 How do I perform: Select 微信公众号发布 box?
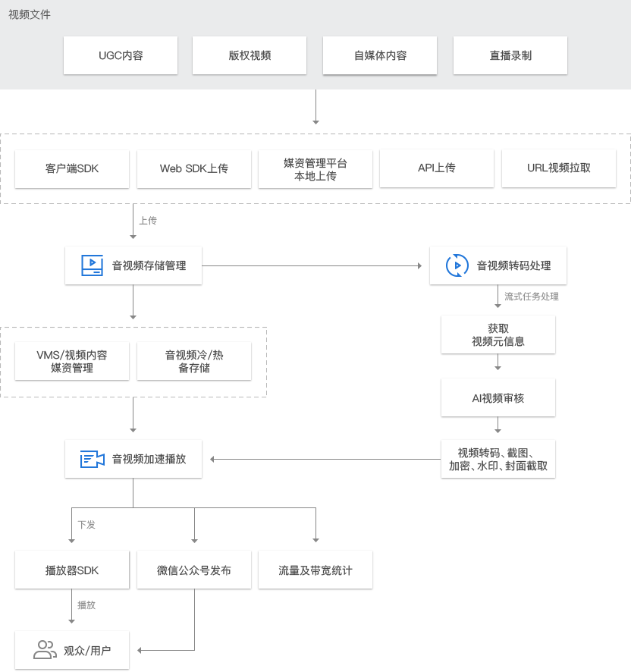(194, 570)
